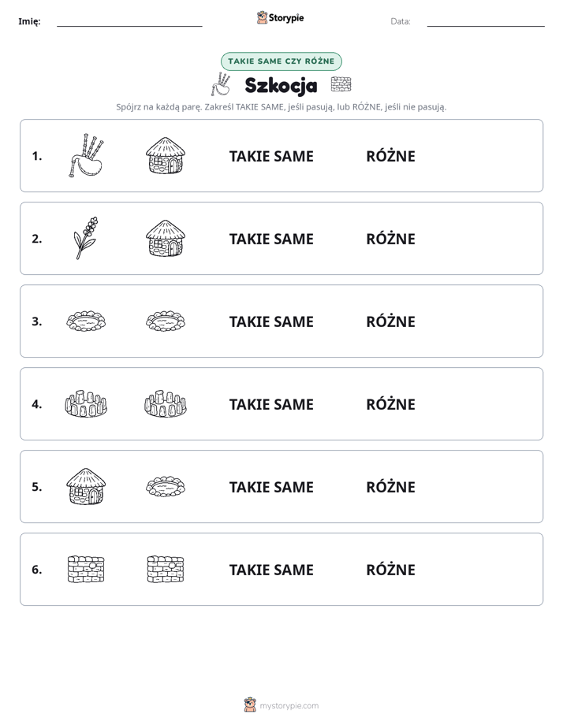The image size is (563, 728).
Task: Select TAKIE SAME for row 4
Action: pyautogui.click(x=271, y=404)
